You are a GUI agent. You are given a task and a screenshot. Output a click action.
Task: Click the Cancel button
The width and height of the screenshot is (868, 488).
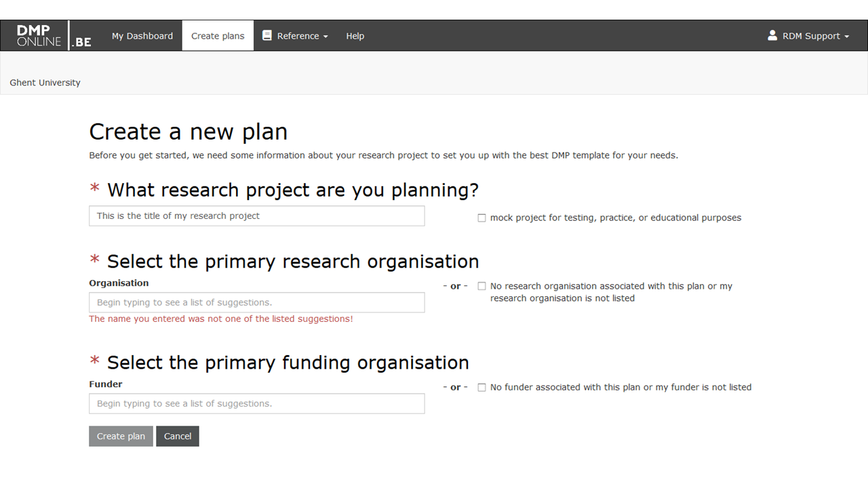point(178,436)
